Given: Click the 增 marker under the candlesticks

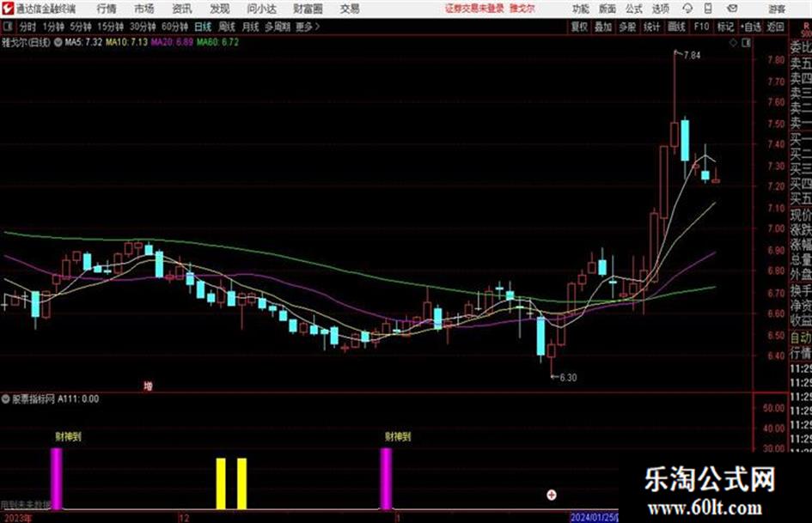Looking at the screenshot, I should [x=148, y=386].
